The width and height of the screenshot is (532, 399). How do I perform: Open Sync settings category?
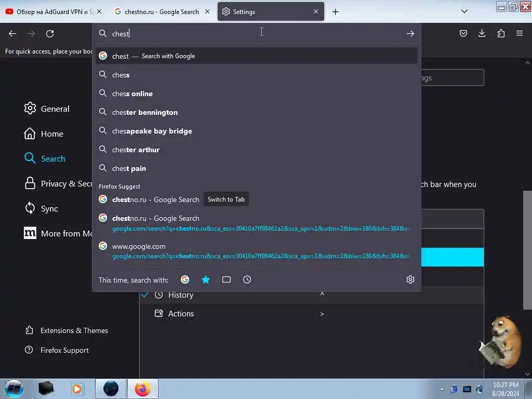coord(41,208)
